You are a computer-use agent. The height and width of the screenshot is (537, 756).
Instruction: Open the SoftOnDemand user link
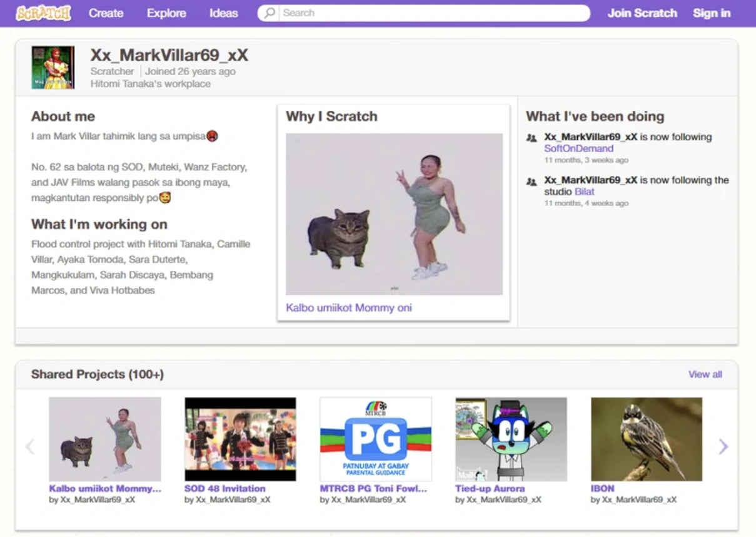click(578, 148)
